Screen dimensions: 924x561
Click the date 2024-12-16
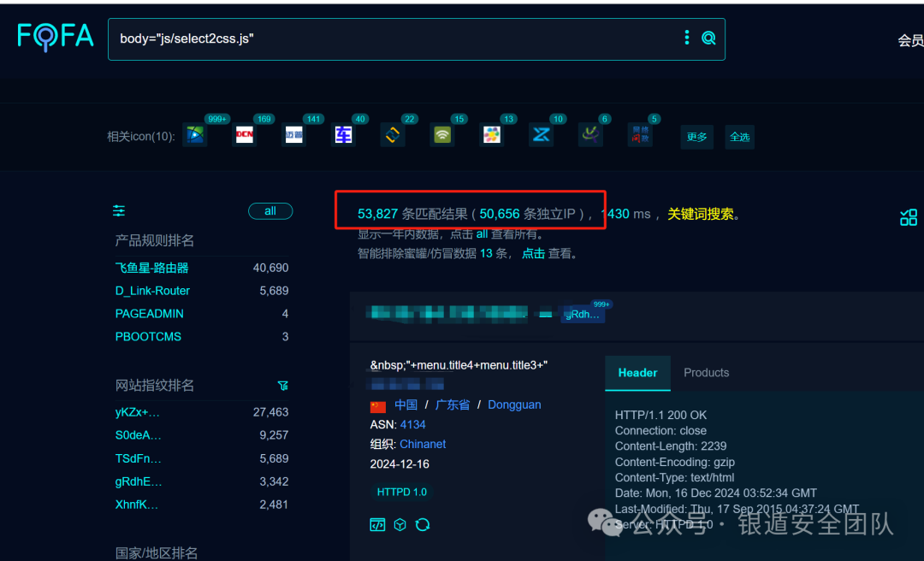coord(400,464)
